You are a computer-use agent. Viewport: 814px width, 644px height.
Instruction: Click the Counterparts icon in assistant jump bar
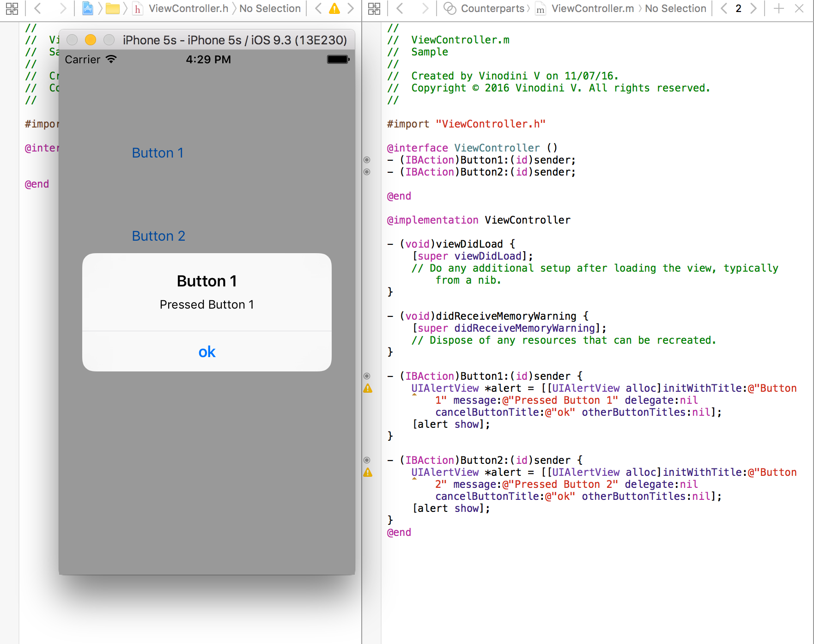coord(449,8)
